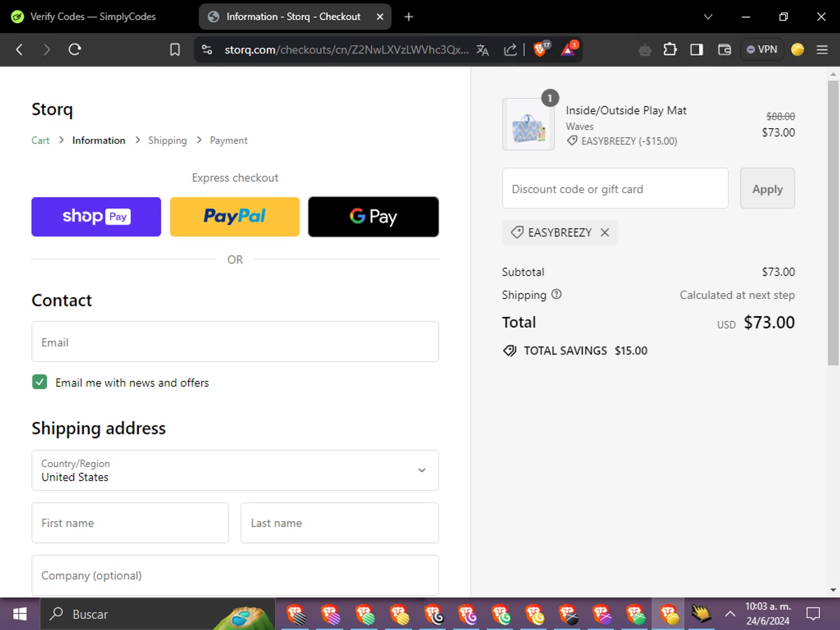
Task: Go back to Cart via breadcrumb
Action: (x=40, y=141)
